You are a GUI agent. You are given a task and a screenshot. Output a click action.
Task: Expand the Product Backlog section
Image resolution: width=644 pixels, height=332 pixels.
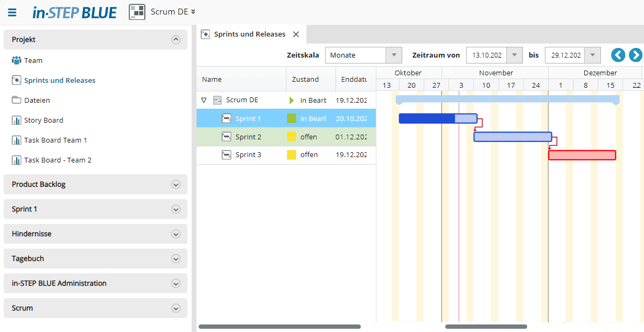point(176,185)
